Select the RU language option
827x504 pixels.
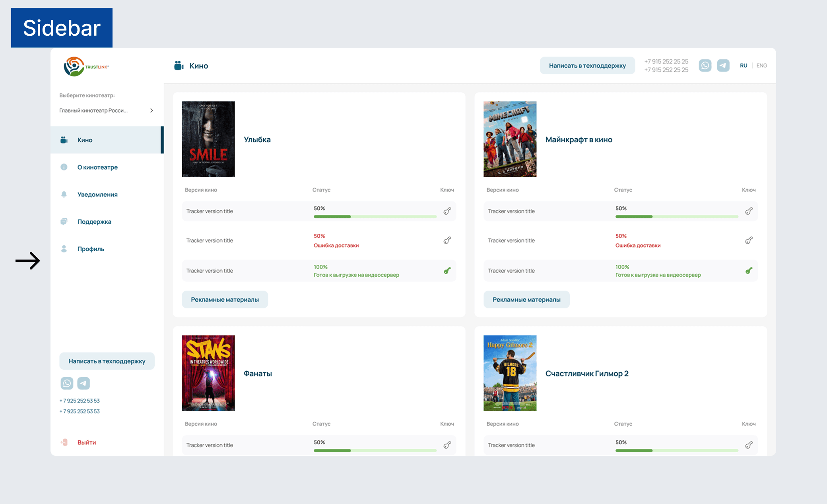(x=743, y=66)
